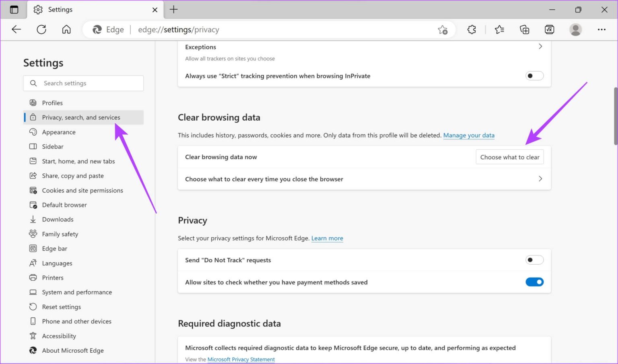The width and height of the screenshot is (618, 364).
Task: Expand the Exceptions settings
Action: pos(540,46)
